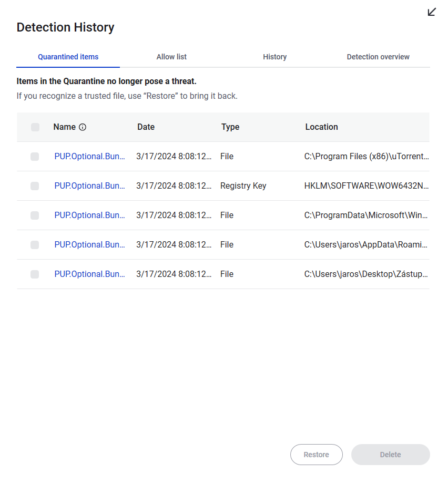Open the History tab

pyautogui.click(x=274, y=57)
